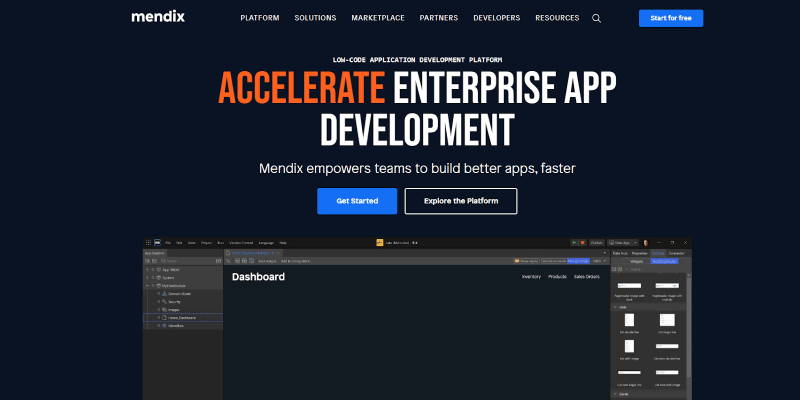Switch to Structure mode
The width and height of the screenshot is (800, 400).
pyautogui.click(x=554, y=261)
